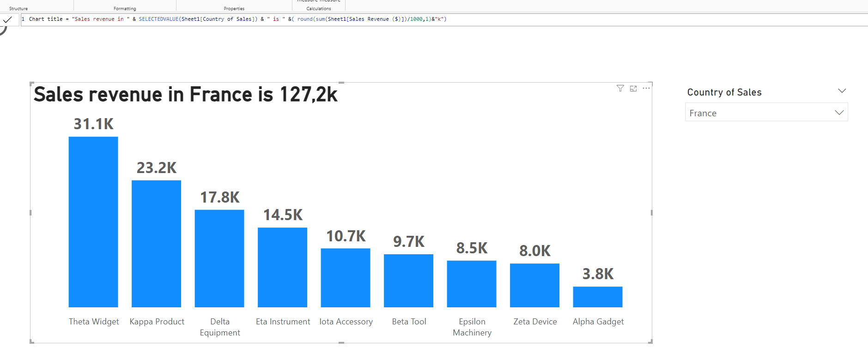
Task: Select the Kappa Product bar
Action: click(x=156, y=244)
